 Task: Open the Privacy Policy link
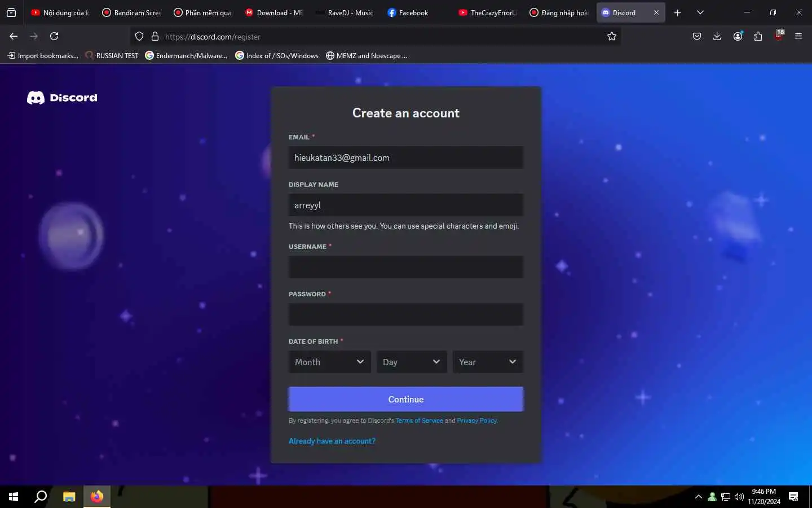pos(477,421)
